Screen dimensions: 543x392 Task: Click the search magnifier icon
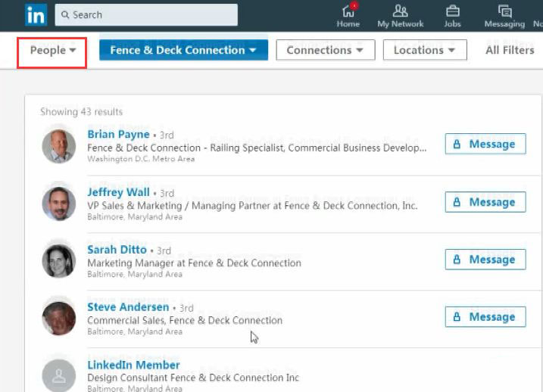click(x=65, y=15)
